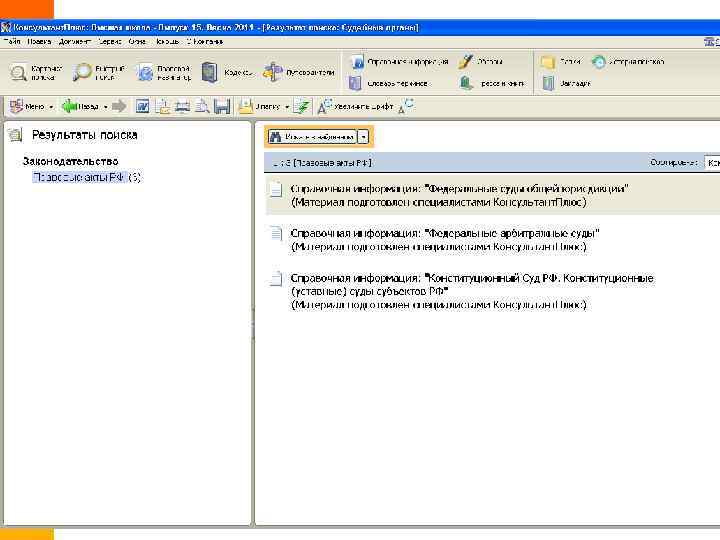
Task: Open document Федеральные суды общей юрисдикции
Action: (460, 195)
